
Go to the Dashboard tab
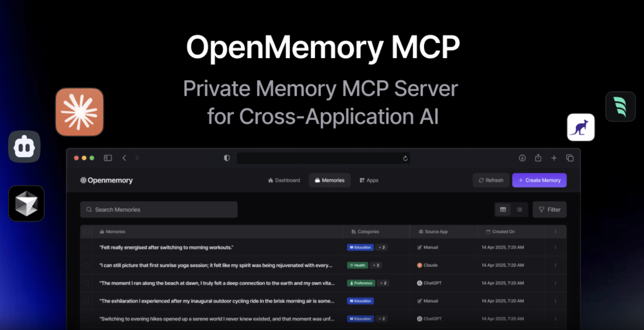click(284, 180)
